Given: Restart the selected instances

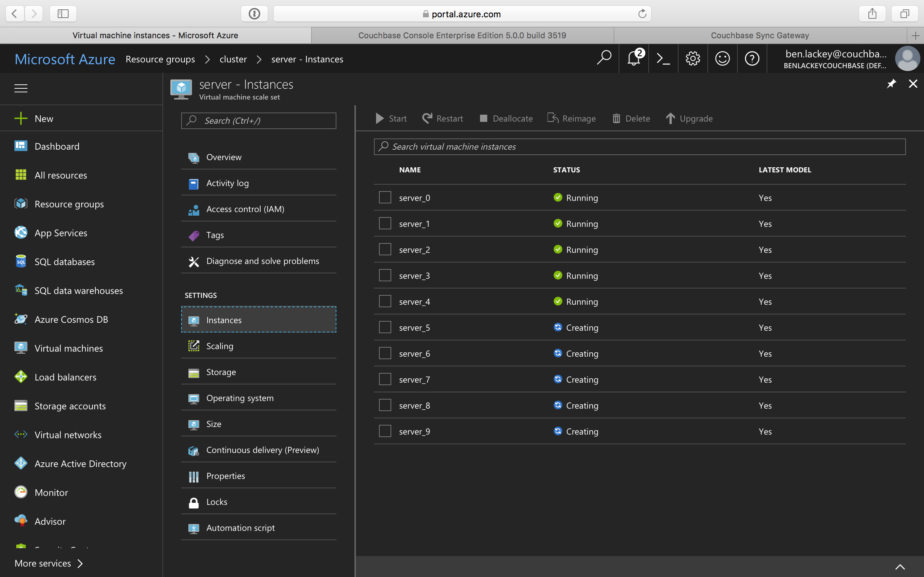Looking at the screenshot, I should coord(442,118).
